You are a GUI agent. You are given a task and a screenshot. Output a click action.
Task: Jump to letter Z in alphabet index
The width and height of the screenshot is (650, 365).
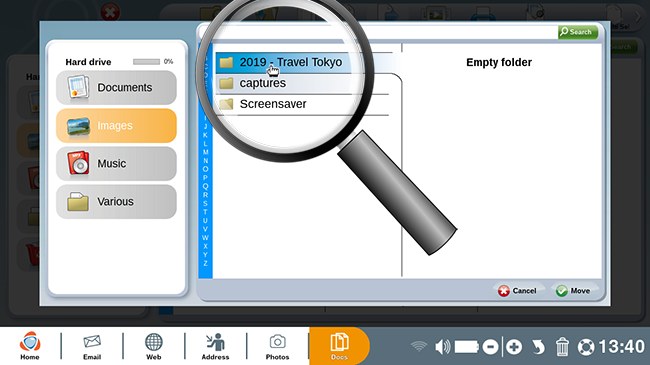[x=205, y=263]
